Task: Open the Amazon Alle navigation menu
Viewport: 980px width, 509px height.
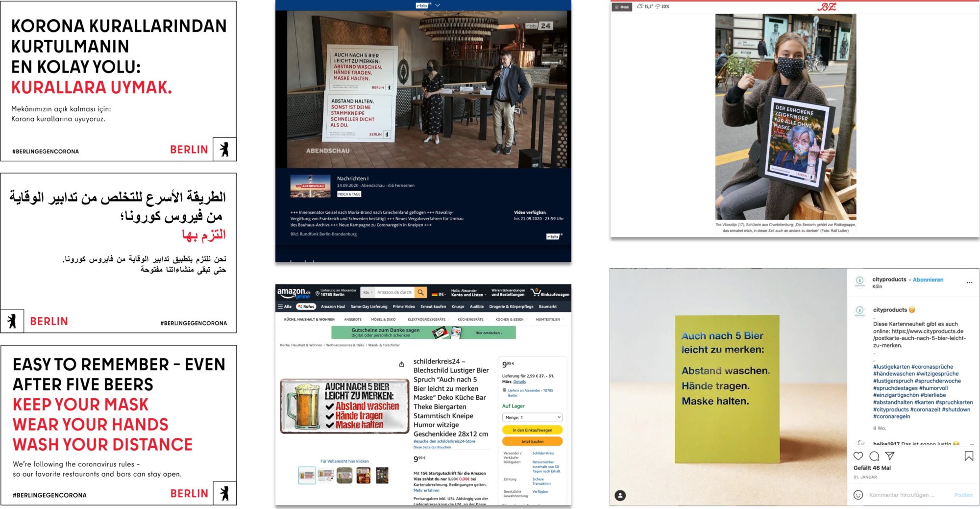Action: tap(285, 306)
